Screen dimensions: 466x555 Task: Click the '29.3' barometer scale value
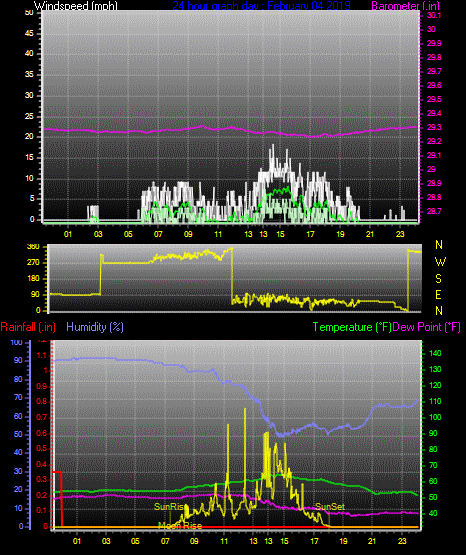click(434, 127)
